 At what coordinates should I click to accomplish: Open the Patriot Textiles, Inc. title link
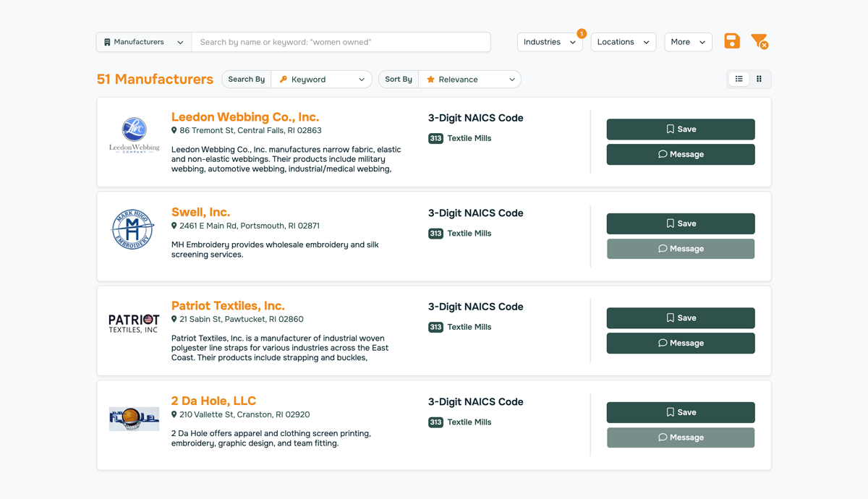point(228,306)
